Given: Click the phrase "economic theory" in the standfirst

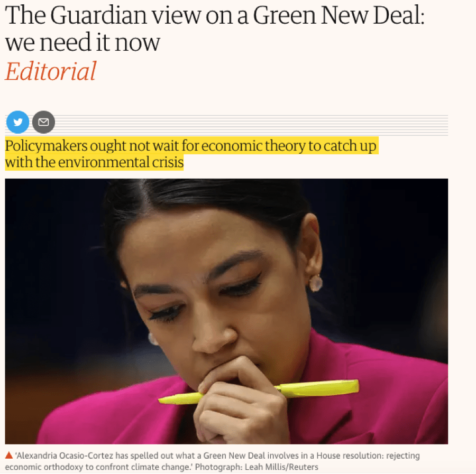Looking at the screenshot, I should 253,146.
